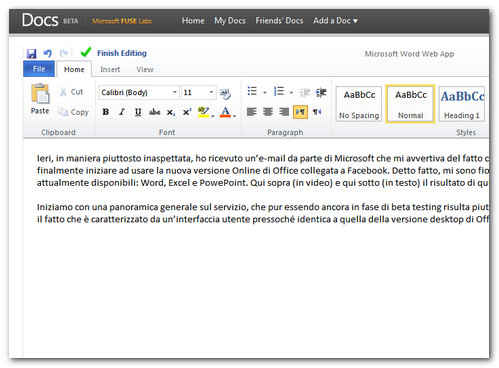The height and width of the screenshot is (368, 499).
Task: Click the Clear Formatting icon
Action: tap(225, 94)
